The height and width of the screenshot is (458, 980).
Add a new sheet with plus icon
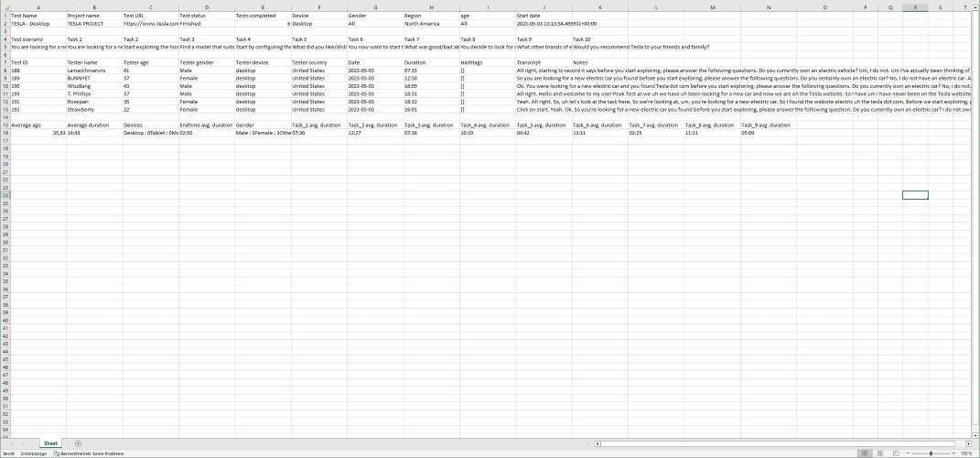78,443
